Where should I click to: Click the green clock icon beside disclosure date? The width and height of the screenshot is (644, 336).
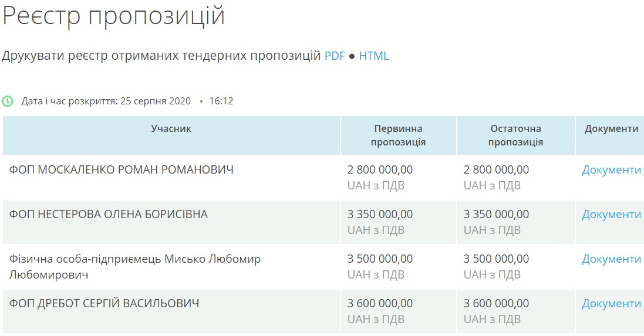pos(8,101)
